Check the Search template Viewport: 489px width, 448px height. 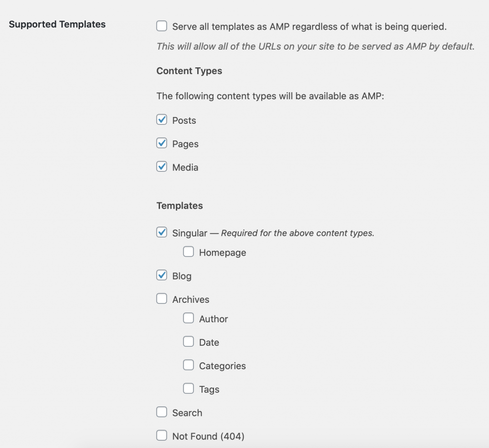pos(161,412)
